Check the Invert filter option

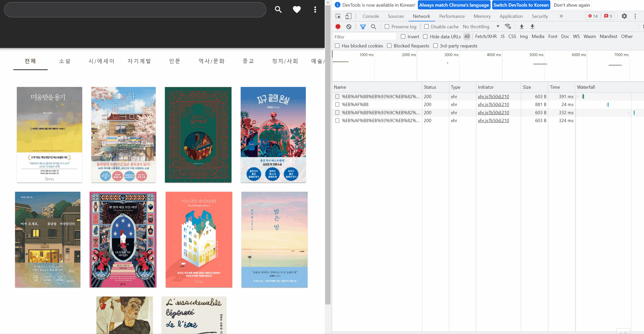403,36
